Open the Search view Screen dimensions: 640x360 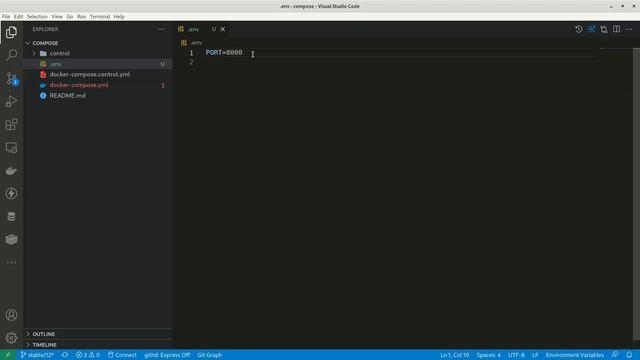click(x=11, y=55)
